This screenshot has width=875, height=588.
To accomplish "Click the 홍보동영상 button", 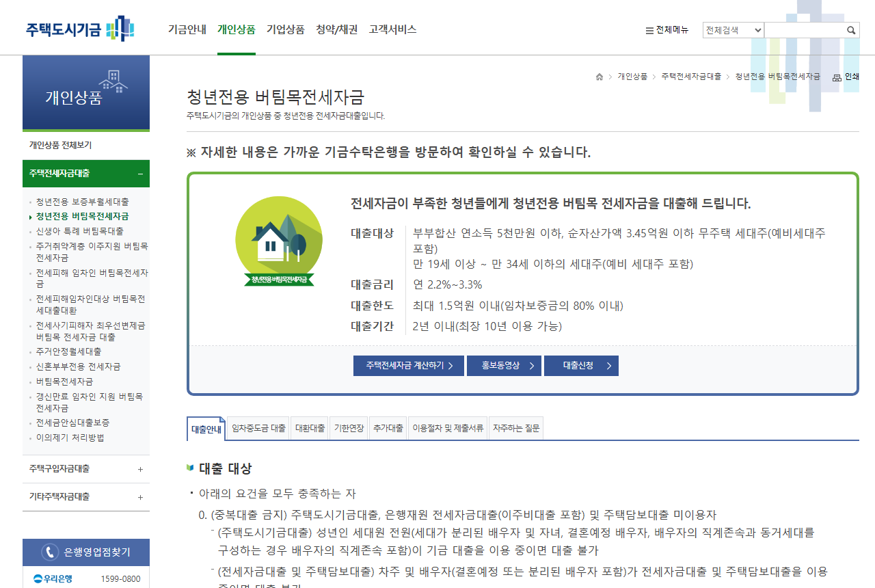I will [x=504, y=366].
